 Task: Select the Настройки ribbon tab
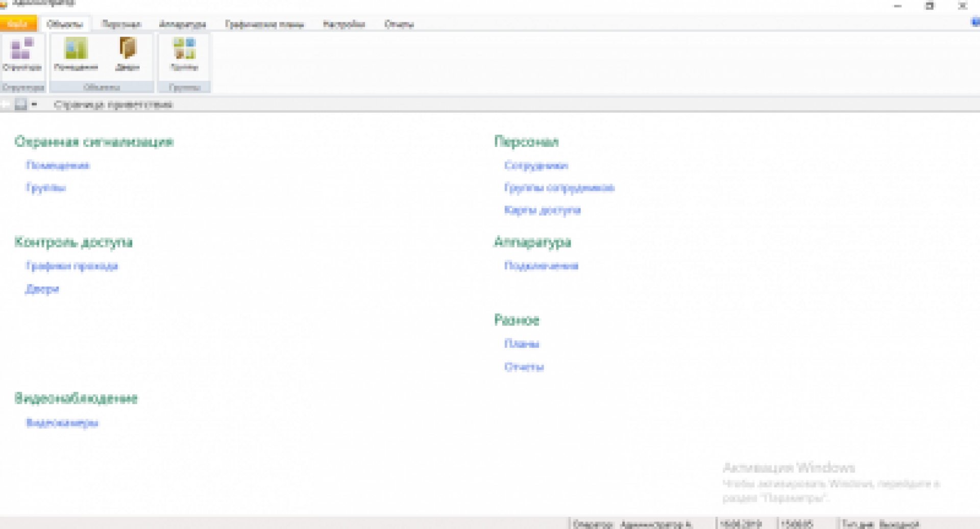point(344,24)
